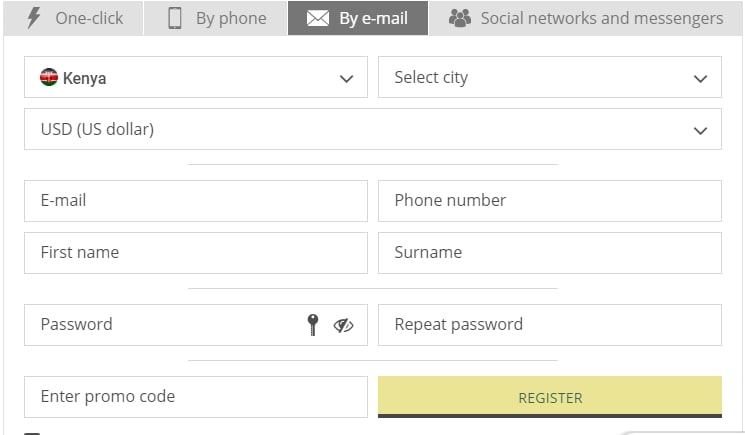Click the key icon to generate password
Screen dimensions: 745x435
tap(313, 325)
